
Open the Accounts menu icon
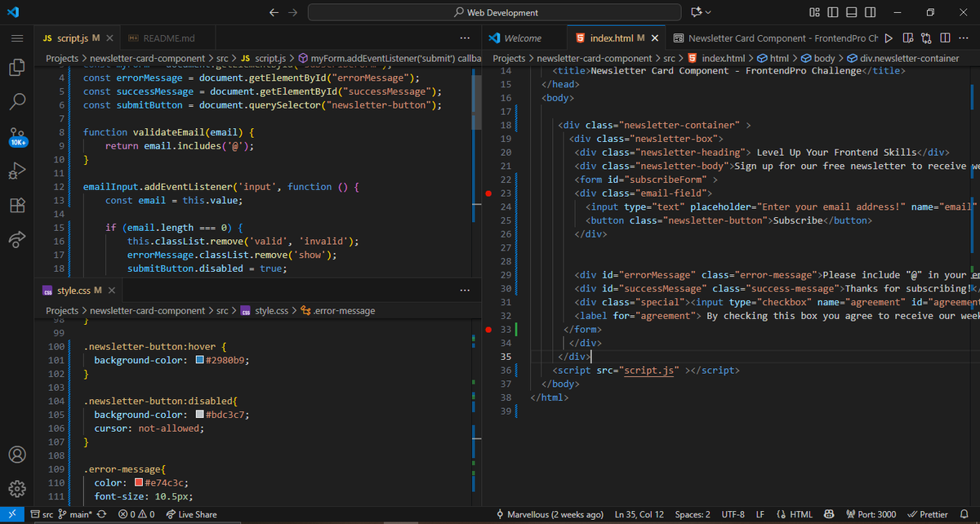(16, 455)
